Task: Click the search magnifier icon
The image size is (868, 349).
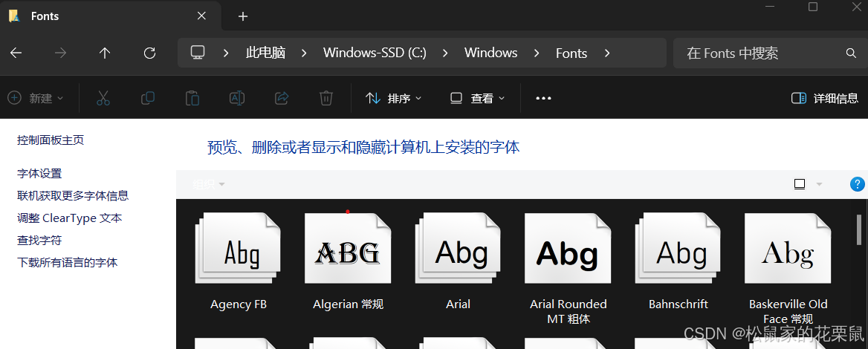Action: (852, 53)
